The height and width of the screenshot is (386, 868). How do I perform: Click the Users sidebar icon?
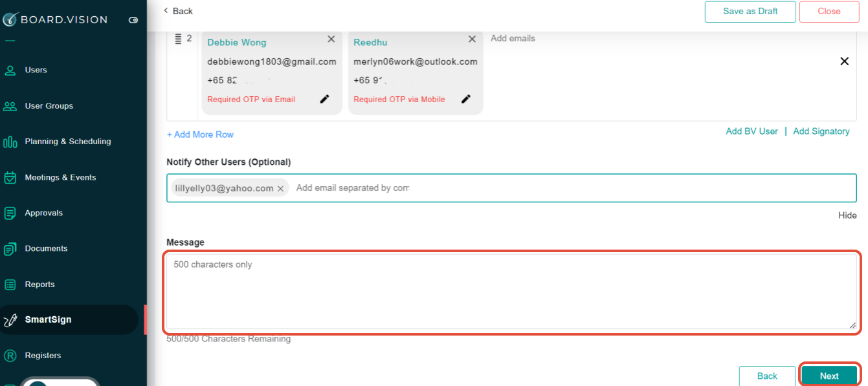[x=10, y=70]
